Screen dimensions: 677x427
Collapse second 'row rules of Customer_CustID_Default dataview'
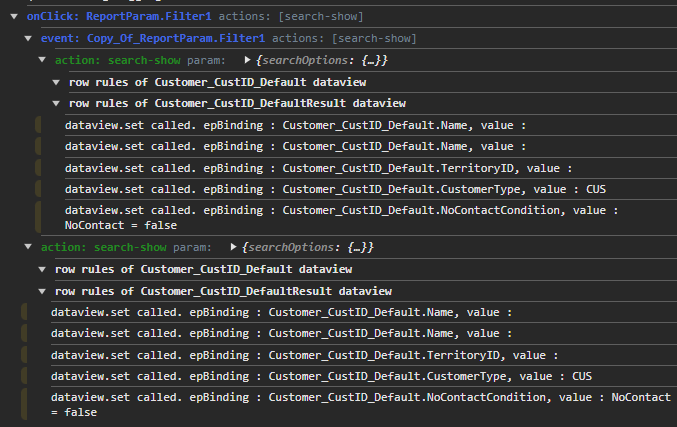click(42, 269)
